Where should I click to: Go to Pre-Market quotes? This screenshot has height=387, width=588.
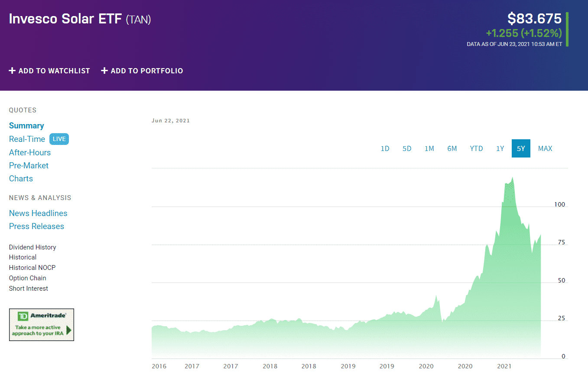pos(29,165)
